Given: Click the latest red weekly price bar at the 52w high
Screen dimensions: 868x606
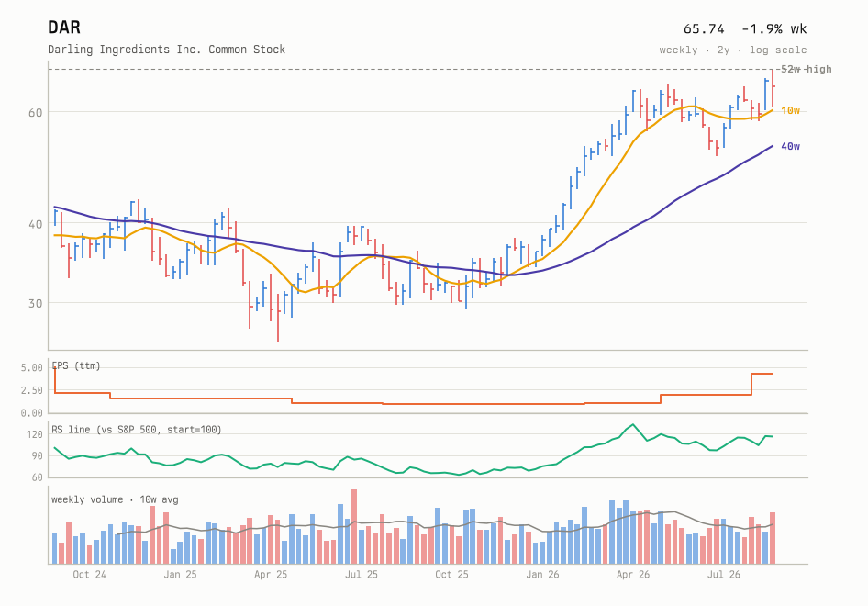Looking at the screenshot, I should (x=773, y=89).
